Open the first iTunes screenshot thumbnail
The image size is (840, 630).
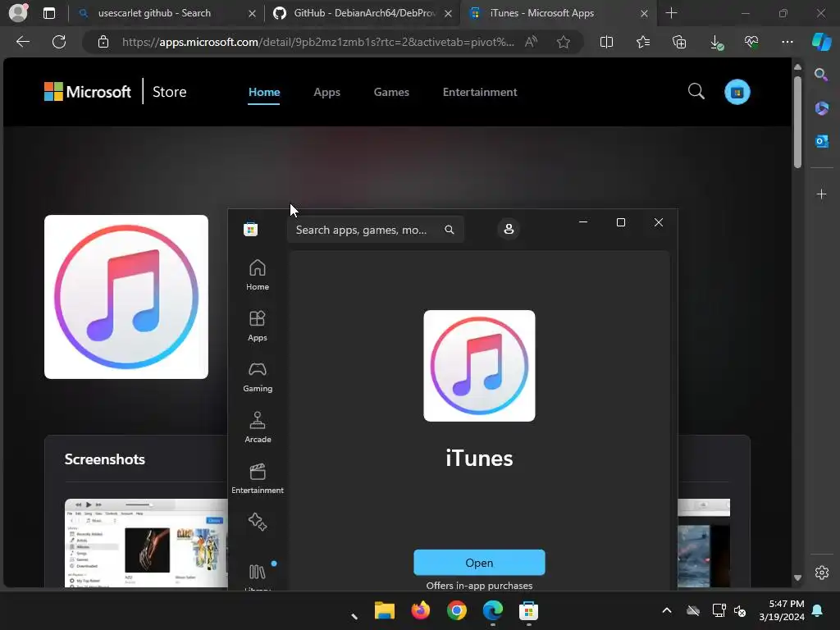coord(146,543)
